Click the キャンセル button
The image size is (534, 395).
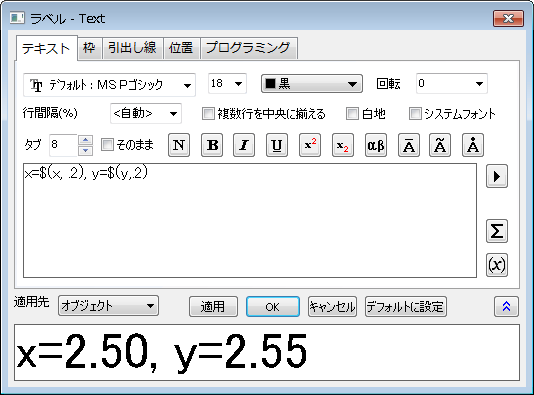[332, 306]
